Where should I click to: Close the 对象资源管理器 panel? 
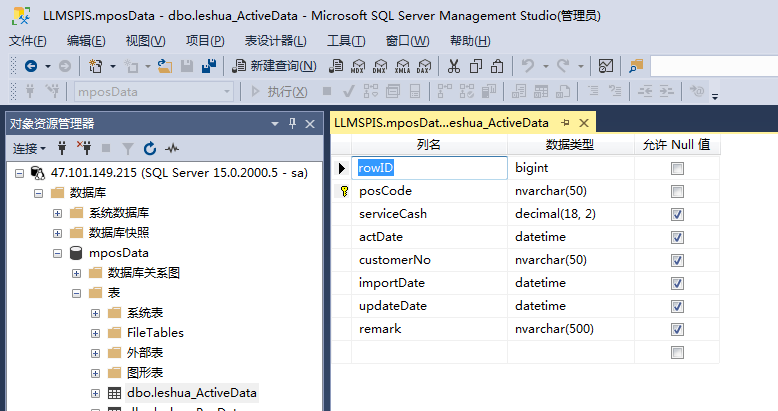(x=310, y=124)
